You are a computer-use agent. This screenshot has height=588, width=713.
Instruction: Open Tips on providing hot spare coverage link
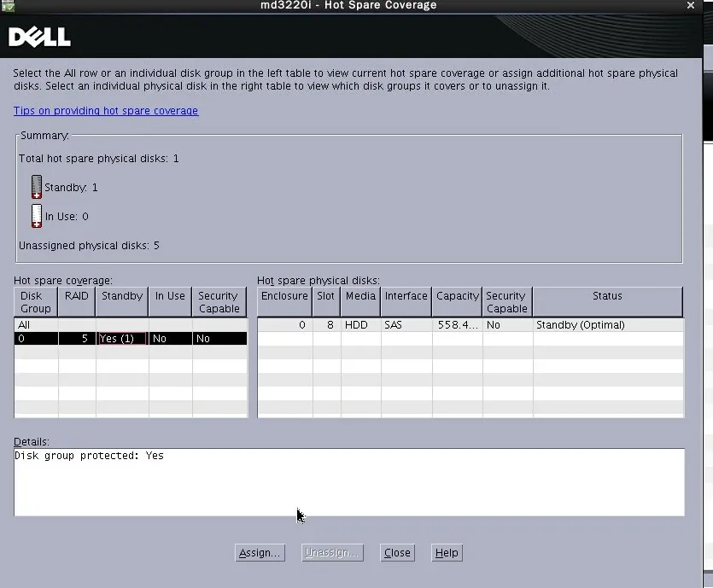(106, 110)
